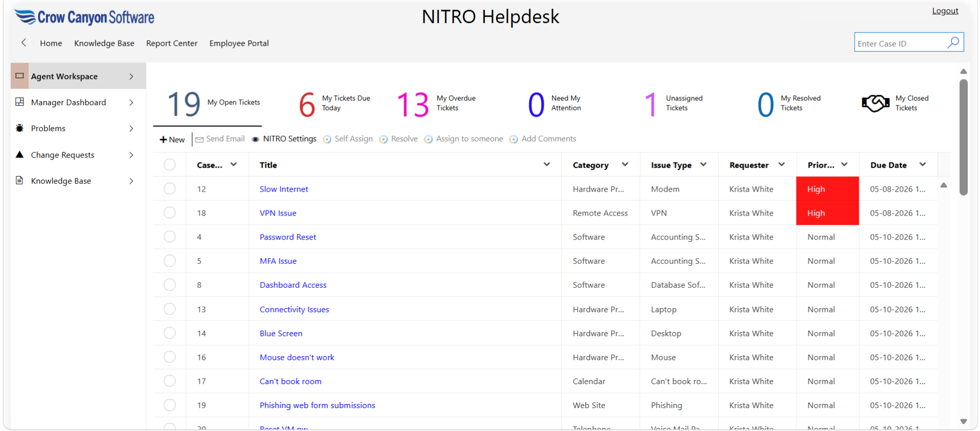This screenshot has height=431, width=980.
Task: Click the red High priority cell for VPN Issue
Action: pos(828,213)
